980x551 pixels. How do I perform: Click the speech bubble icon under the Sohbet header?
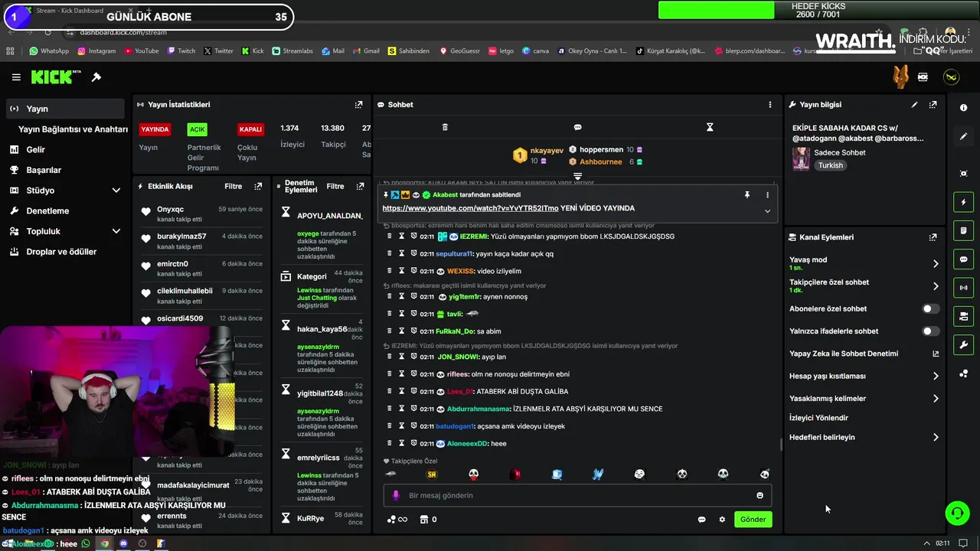click(x=577, y=127)
